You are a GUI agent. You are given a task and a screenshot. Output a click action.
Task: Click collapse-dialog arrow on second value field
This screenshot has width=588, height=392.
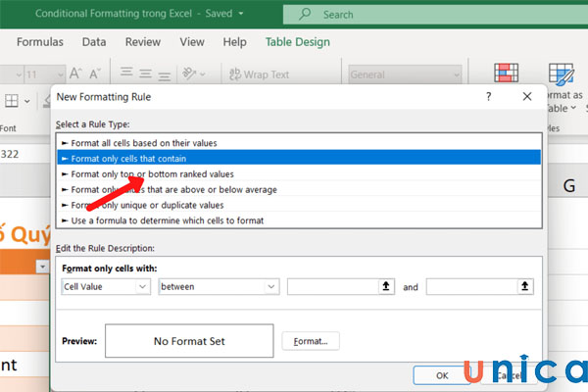pos(526,286)
